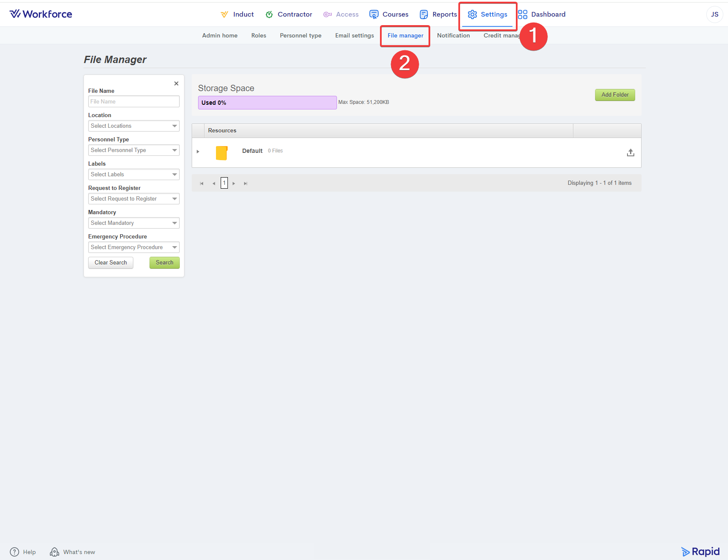Screen dimensions: 728x560
Task: Click the yellow Default folder icon
Action: [x=222, y=152]
